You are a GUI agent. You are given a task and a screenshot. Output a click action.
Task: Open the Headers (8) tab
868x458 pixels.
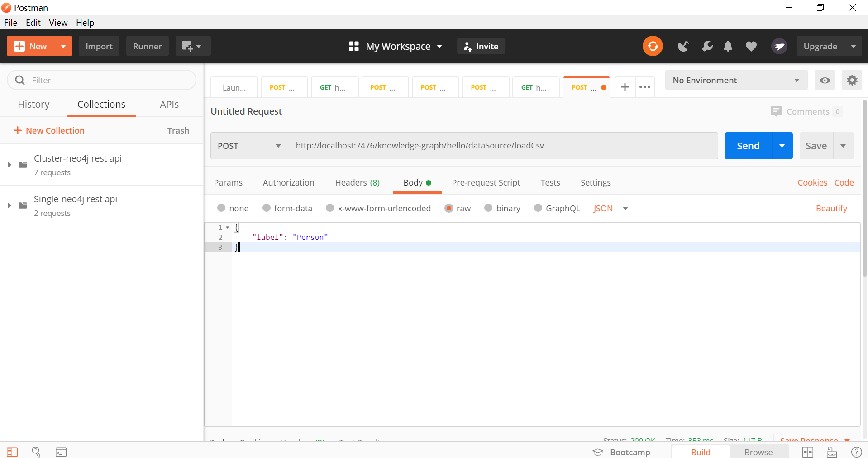(x=358, y=182)
